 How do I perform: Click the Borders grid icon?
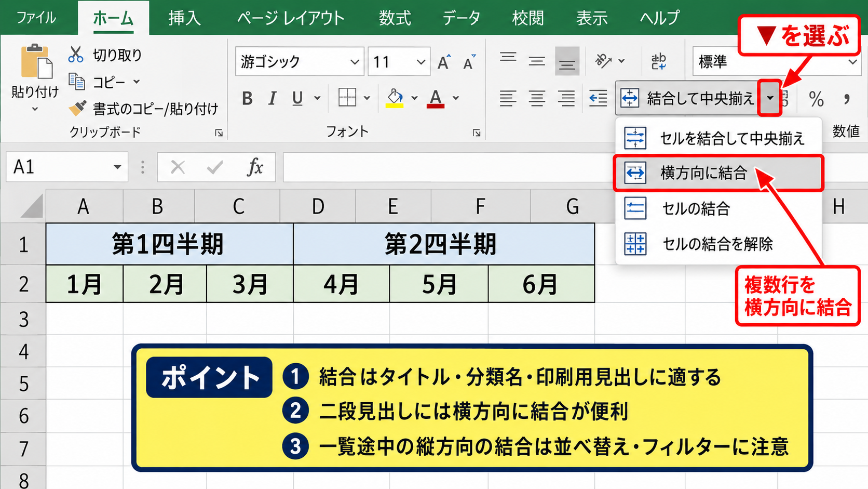[347, 98]
